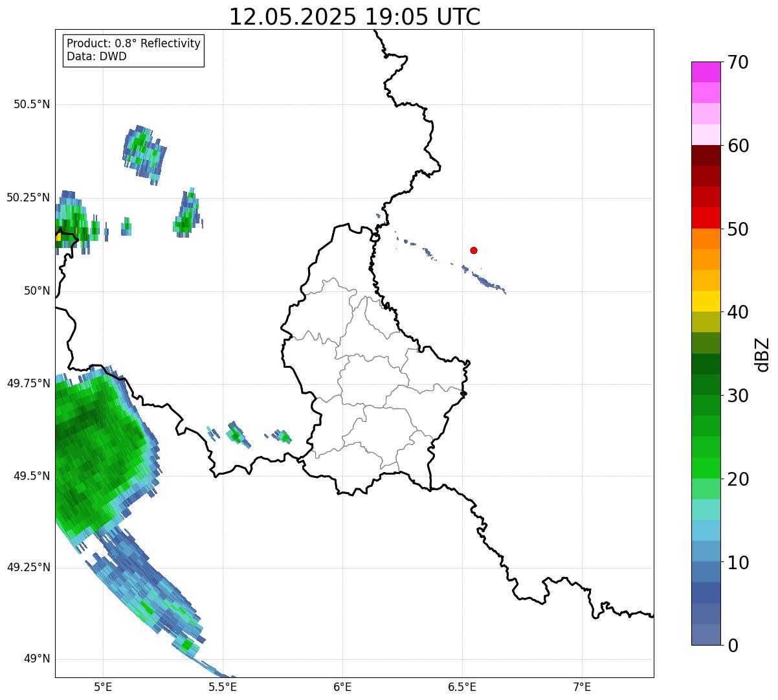Screen dimensions: 778x700
Task: Click the 5°E longitude label
Action: 103,686
